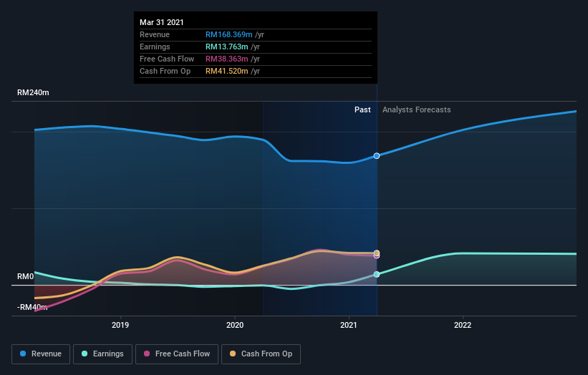The height and width of the screenshot is (375, 588).
Task: Toggle the Revenue legend button
Action: 41,354
